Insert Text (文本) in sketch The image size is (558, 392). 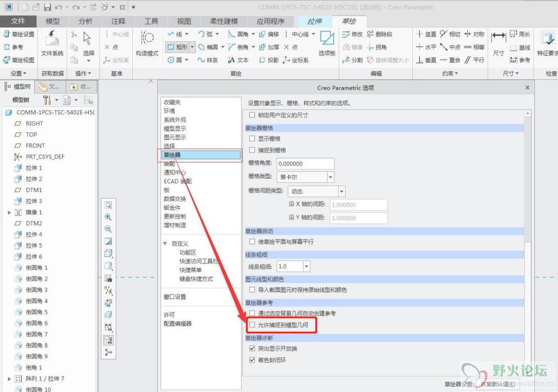point(238,60)
